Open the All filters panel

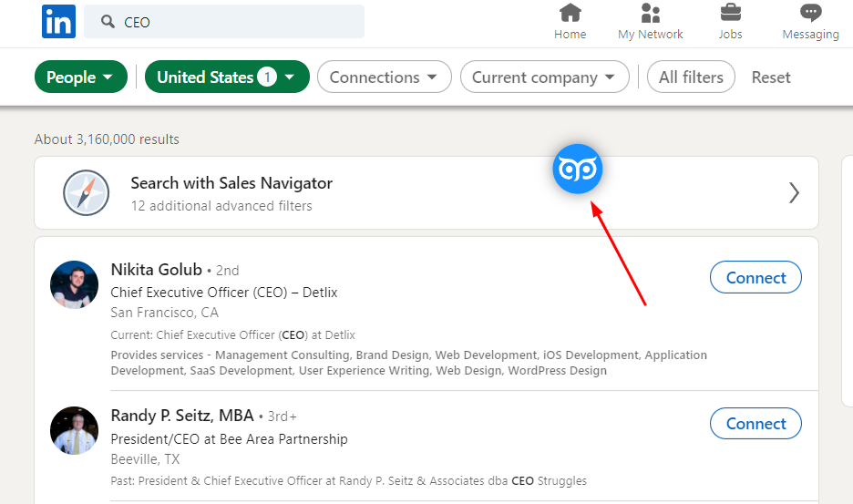tap(691, 77)
